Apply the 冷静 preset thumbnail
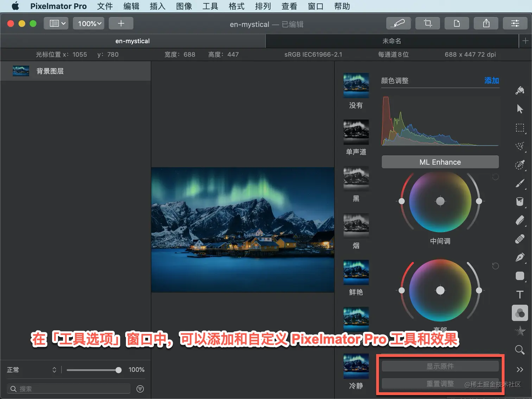This screenshot has width=532, height=399. click(x=356, y=366)
